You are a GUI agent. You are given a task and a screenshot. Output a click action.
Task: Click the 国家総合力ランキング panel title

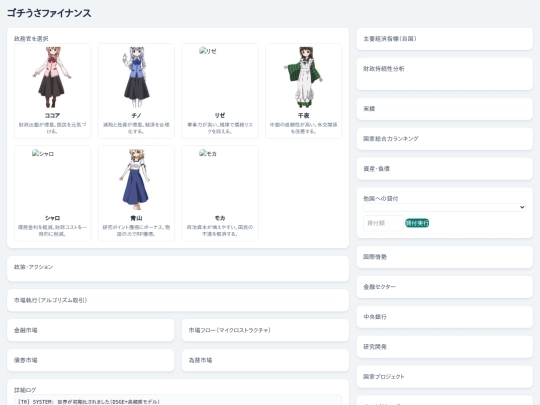(x=391, y=138)
